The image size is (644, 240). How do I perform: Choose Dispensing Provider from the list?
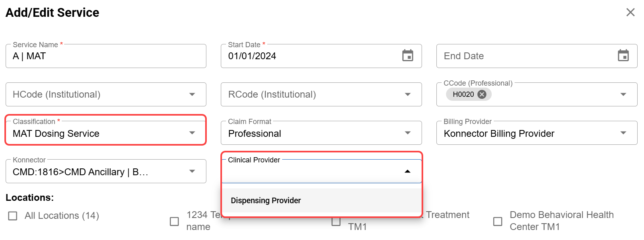pos(266,200)
